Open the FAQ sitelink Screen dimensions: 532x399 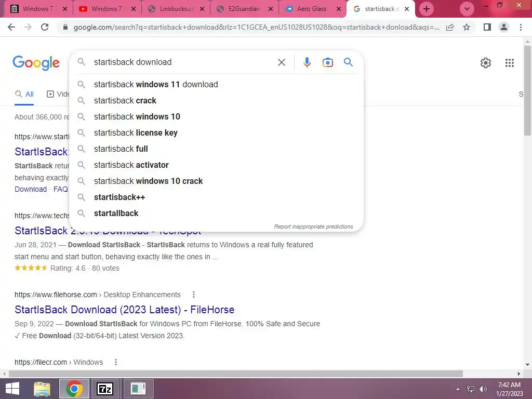(x=61, y=189)
